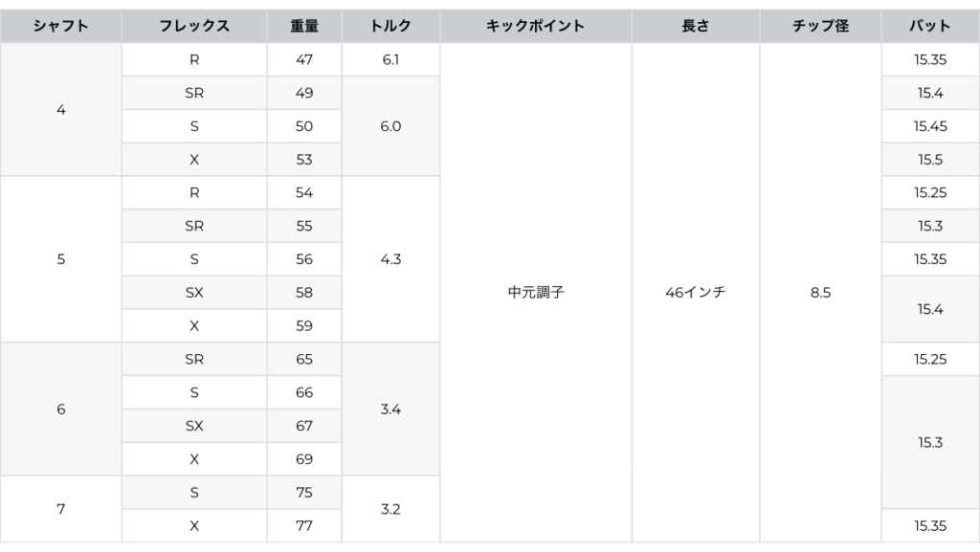Select the weight value 59 cell
This screenshot has height=552, width=980.
tap(304, 325)
